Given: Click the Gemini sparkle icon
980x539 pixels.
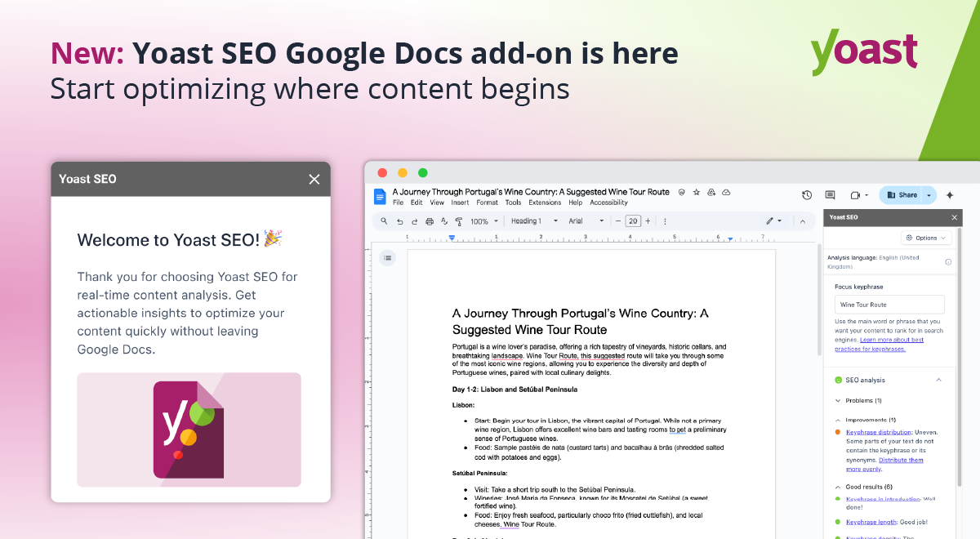Looking at the screenshot, I should pyautogui.click(x=950, y=195).
